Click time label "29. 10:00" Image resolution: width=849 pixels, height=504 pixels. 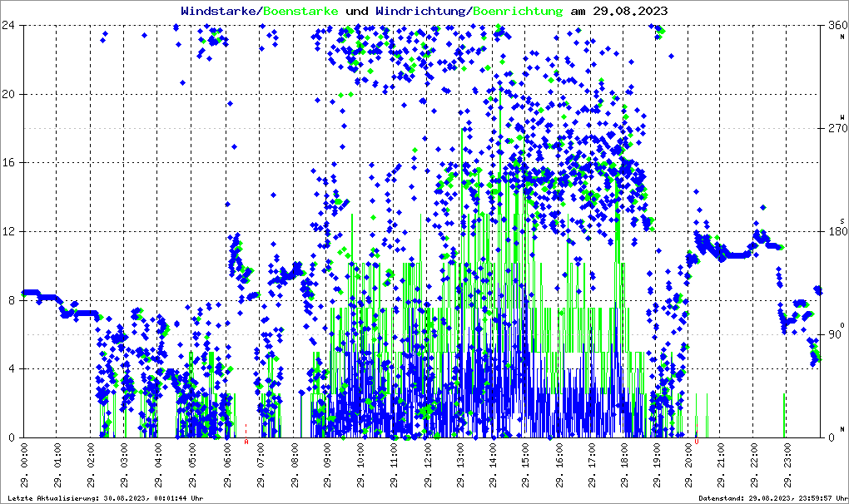360,465
